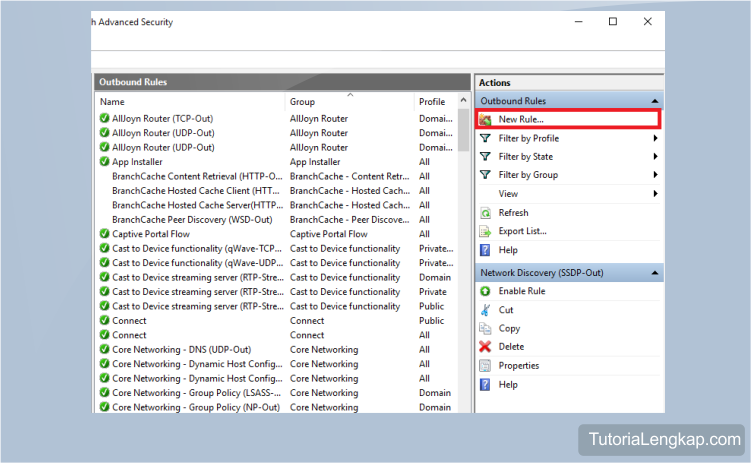Select Core Networking - Group Policy (LSASS-... rule

276,393
